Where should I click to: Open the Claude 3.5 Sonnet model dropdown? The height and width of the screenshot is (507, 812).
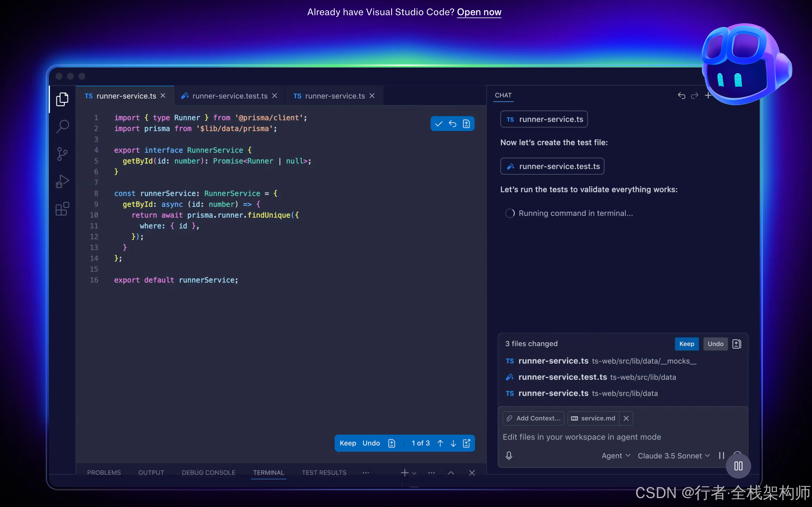click(x=674, y=456)
